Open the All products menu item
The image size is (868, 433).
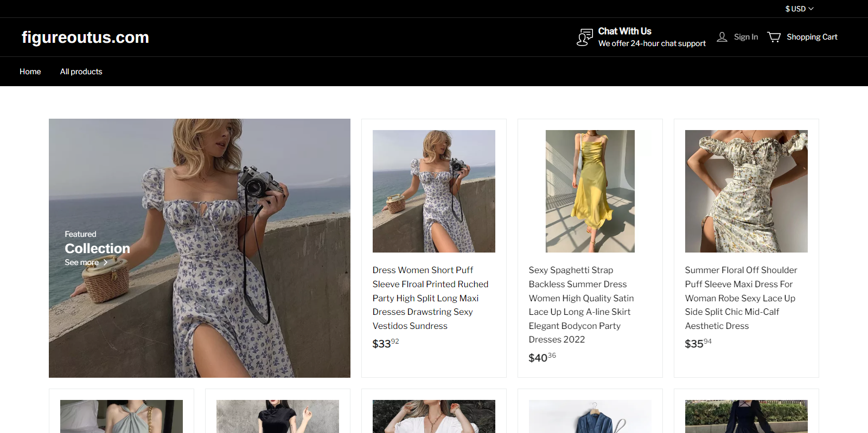(81, 72)
